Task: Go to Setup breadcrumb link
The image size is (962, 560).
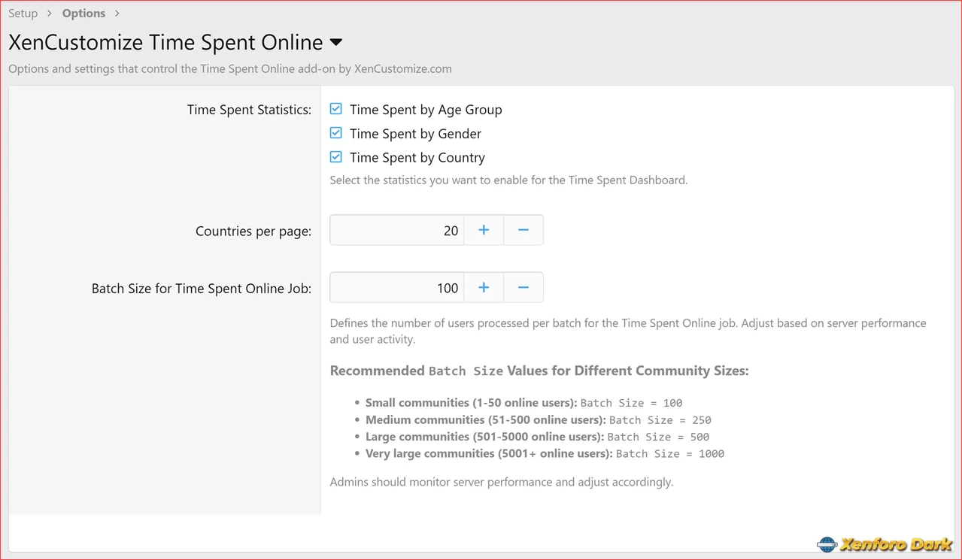Action: 23,13
